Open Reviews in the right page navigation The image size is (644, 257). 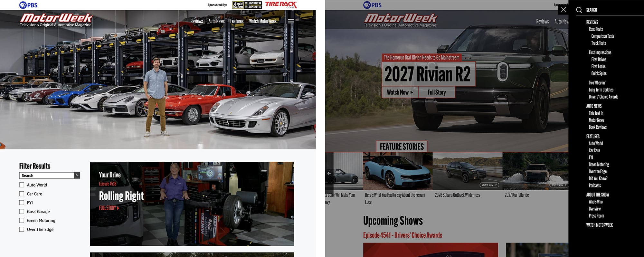pos(542,22)
